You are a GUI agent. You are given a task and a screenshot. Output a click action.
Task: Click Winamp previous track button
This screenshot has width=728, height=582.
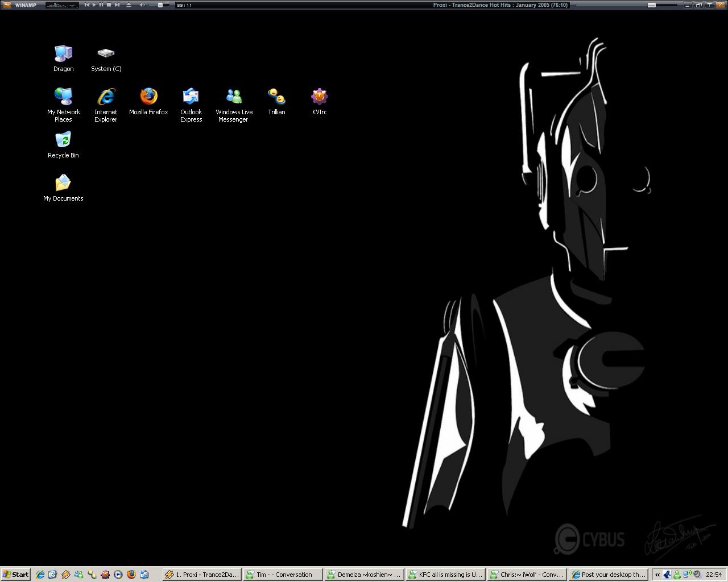pyautogui.click(x=87, y=5)
